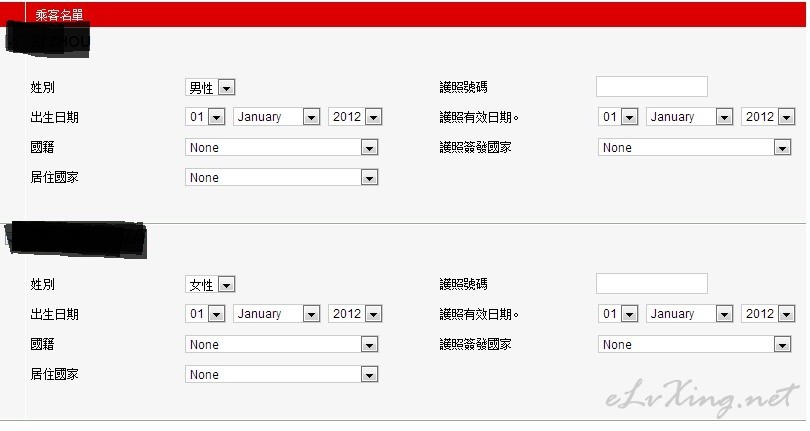The height and width of the screenshot is (431, 810).
Task: Expand first passenger's birth day dropdown
Action: coord(205,117)
